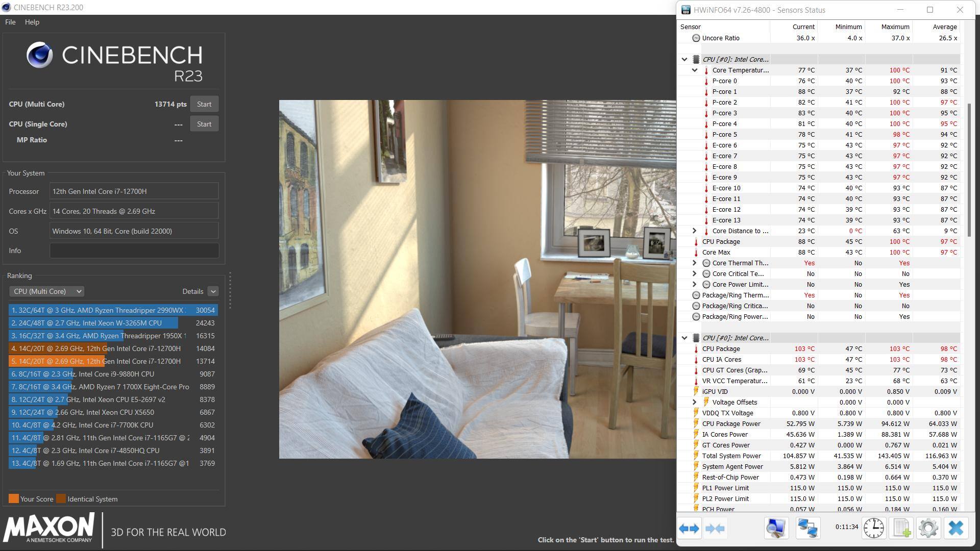Collapse the Core Temperatures tree group
980x551 pixels.
coord(695,70)
